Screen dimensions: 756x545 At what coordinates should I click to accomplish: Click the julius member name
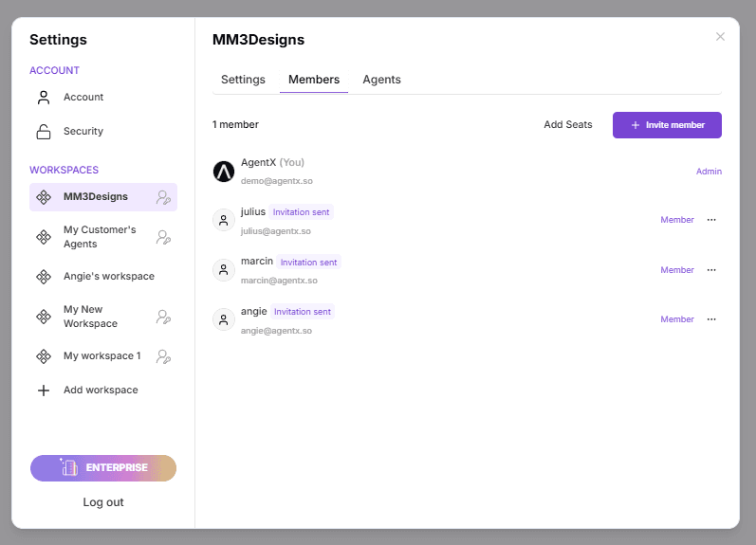253,211
